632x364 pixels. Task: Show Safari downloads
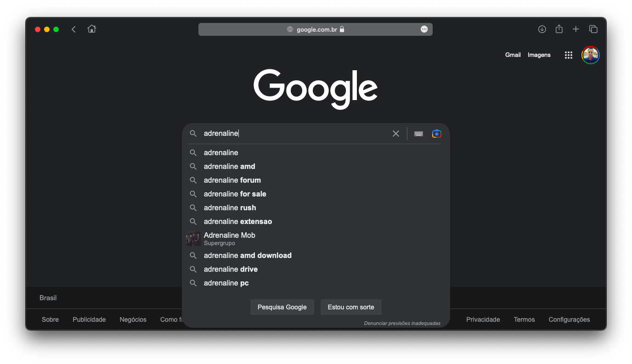click(x=542, y=29)
